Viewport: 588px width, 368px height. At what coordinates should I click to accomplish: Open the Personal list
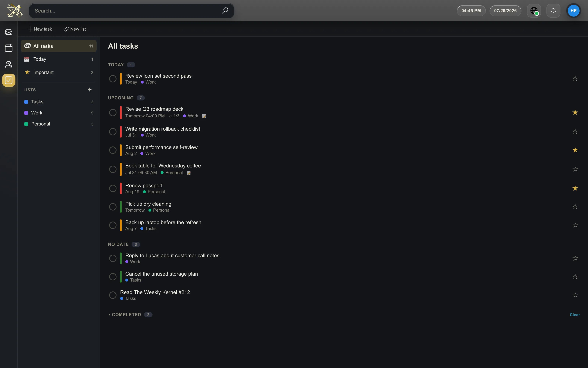point(59,124)
